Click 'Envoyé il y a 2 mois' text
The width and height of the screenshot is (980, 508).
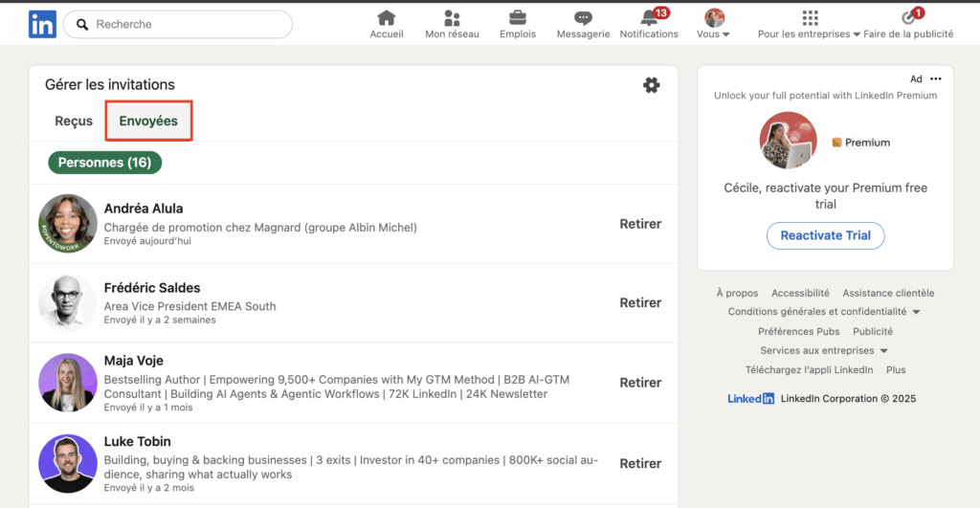(x=148, y=488)
